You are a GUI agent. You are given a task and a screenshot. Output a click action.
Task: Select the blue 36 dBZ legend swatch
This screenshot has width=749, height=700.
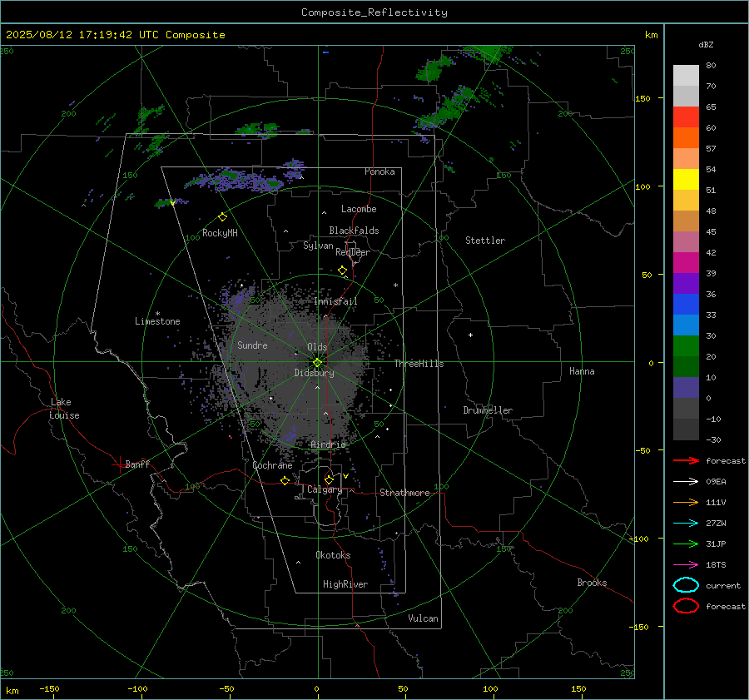[686, 304]
